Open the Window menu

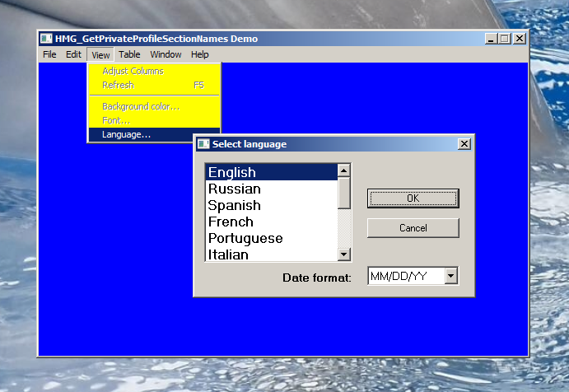[x=166, y=55]
